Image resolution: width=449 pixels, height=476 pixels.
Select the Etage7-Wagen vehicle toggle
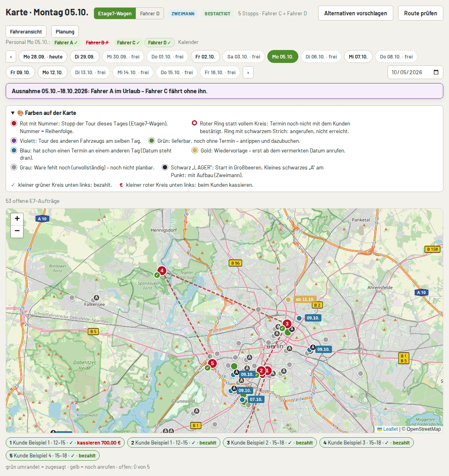click(115, 13)
